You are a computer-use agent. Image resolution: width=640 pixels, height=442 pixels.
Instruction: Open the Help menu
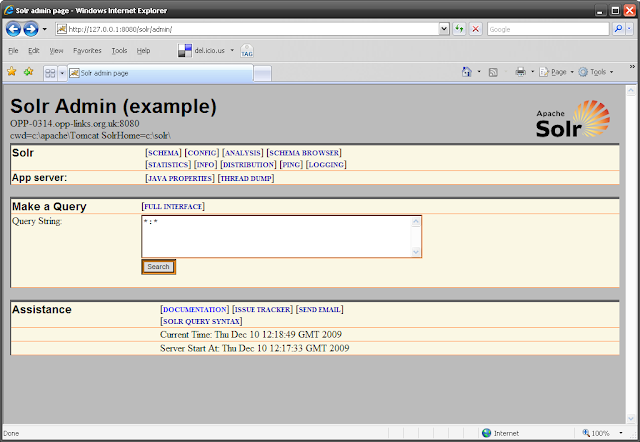coord(143,51)
